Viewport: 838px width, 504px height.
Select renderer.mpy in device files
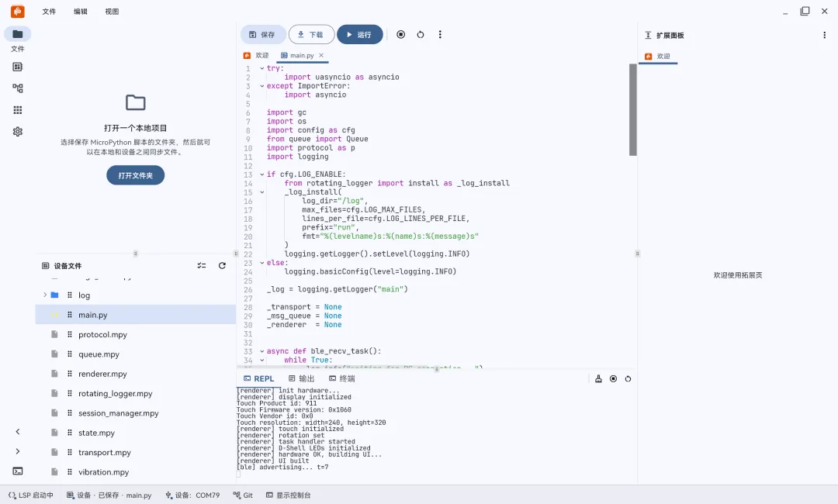[136, 374]
